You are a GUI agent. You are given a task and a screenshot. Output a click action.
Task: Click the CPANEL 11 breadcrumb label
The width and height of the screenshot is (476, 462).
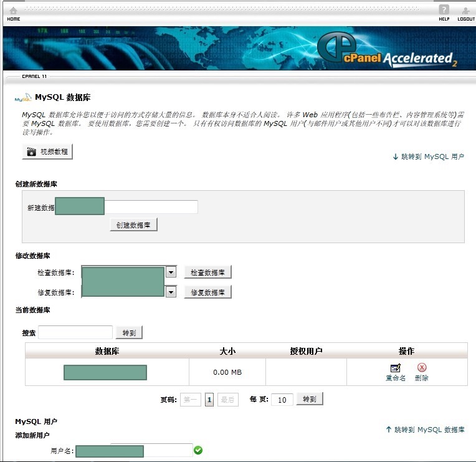point(34,76)
